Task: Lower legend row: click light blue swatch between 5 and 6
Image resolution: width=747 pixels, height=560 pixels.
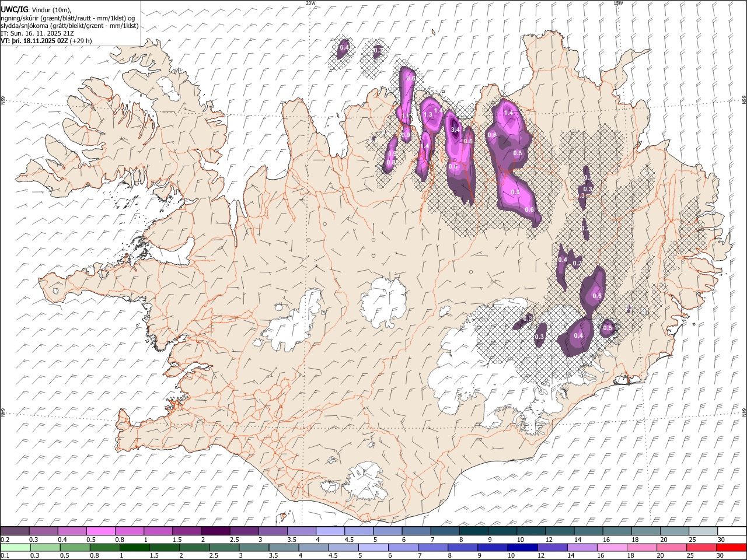Action: click(373, 547)
